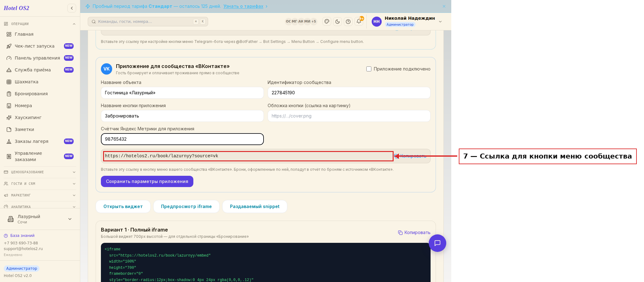
Task: Click the Hotel OS2 v2.0 version text
Action: [18, 276]
